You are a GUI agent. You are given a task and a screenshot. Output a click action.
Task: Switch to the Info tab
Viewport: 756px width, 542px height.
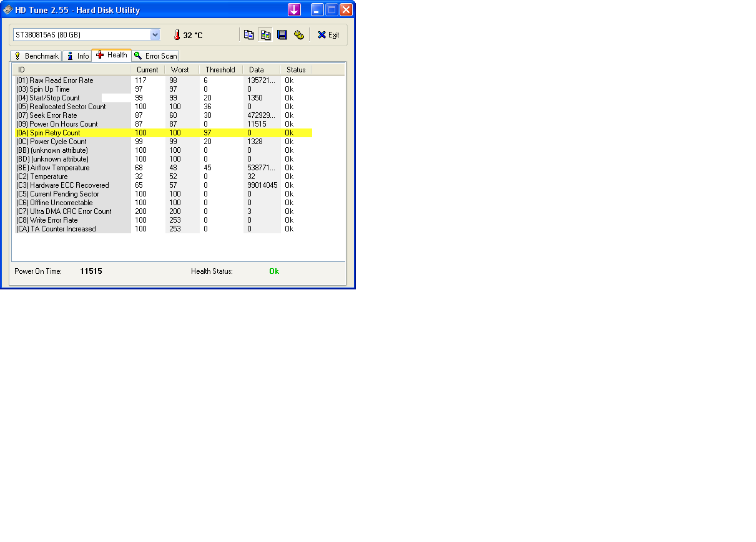(x=77, y=56)
